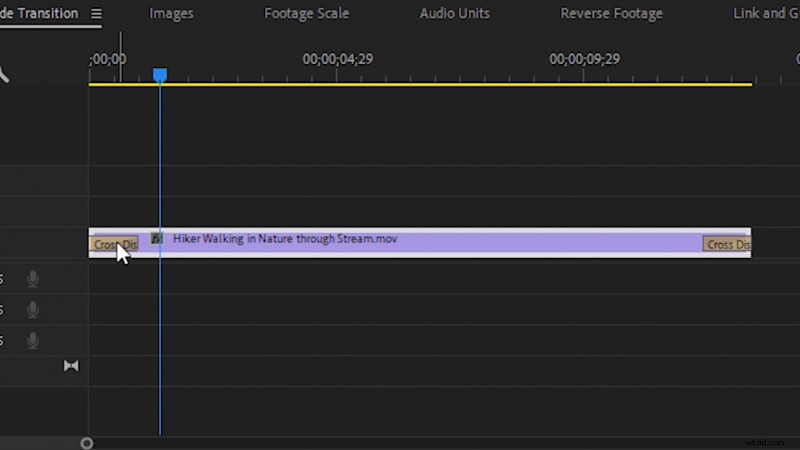The height and width of the screenshot is (450, 800).
Task: Toggle voice-over record on second audio track
Action: [33, 310]
